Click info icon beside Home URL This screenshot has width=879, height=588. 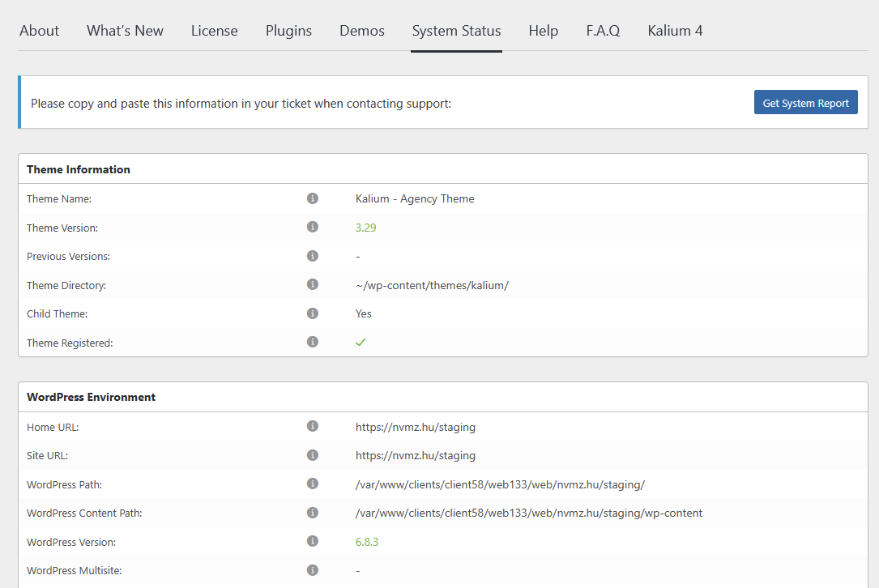tap(313, 427)
